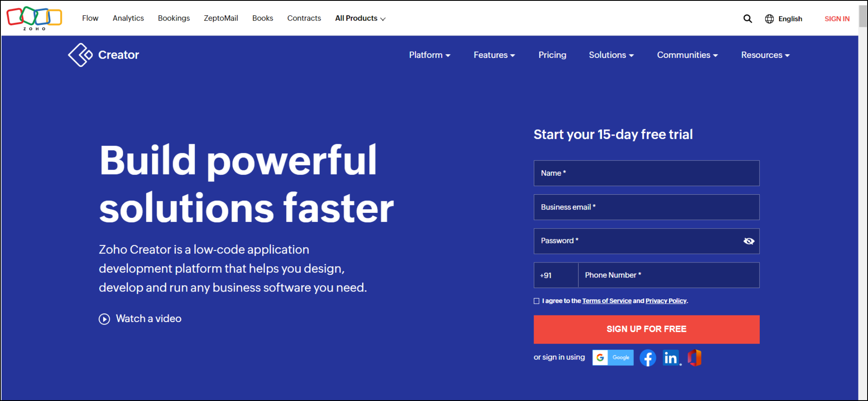
Task: Go to Bookings product
Action: pos(174,18)
